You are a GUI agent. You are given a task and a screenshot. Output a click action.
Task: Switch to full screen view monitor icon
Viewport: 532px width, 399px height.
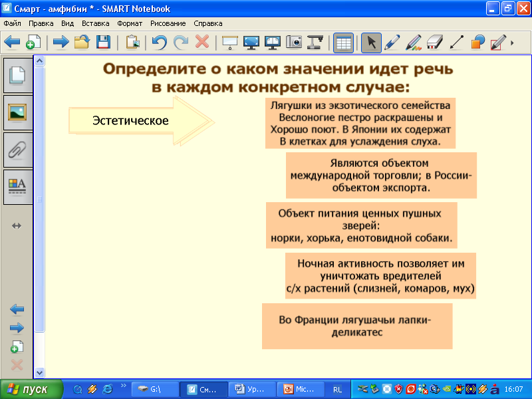251,43
